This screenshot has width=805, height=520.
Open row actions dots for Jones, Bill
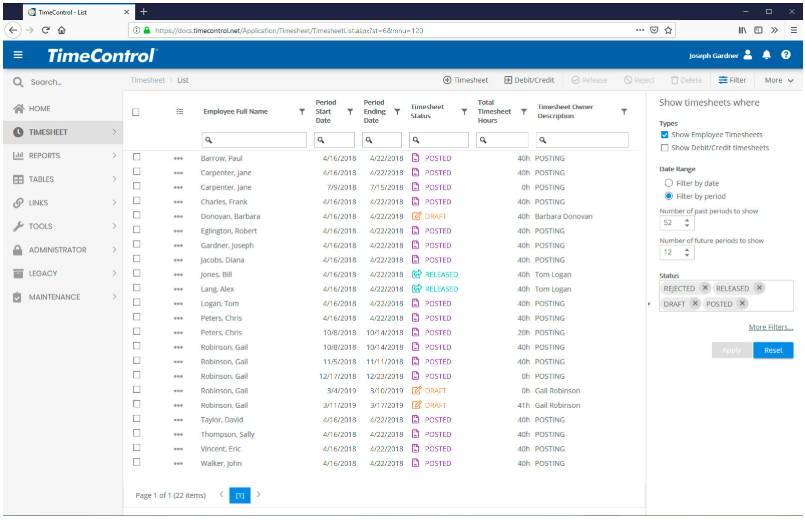click(178, 275)
